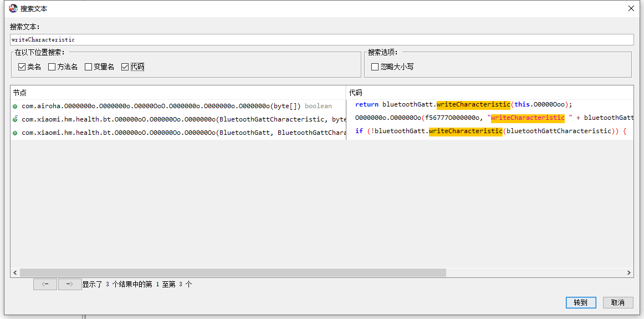Go to next results page arrow
Image resolution: width=644 pixels, height=319 pixels.
pos(70,284)
